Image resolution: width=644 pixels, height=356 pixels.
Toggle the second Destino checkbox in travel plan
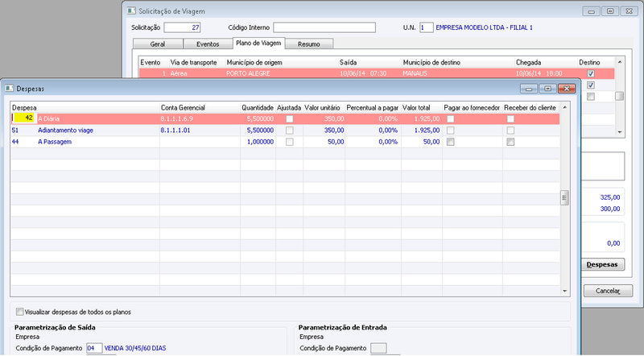coord(591,85)
